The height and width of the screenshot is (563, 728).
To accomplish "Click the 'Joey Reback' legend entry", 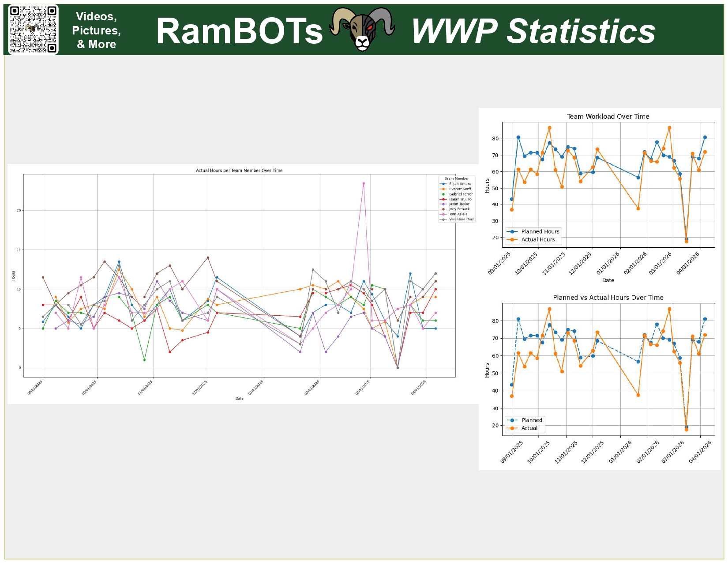I will click(x=455, y=209).
